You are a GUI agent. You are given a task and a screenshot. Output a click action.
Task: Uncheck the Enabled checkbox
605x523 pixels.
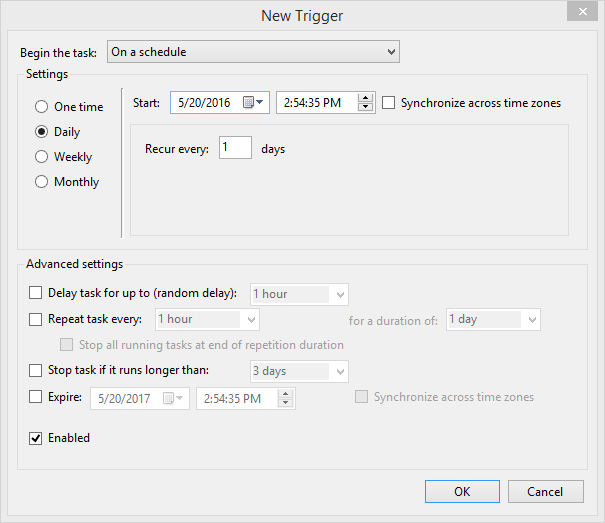[35, 438]
